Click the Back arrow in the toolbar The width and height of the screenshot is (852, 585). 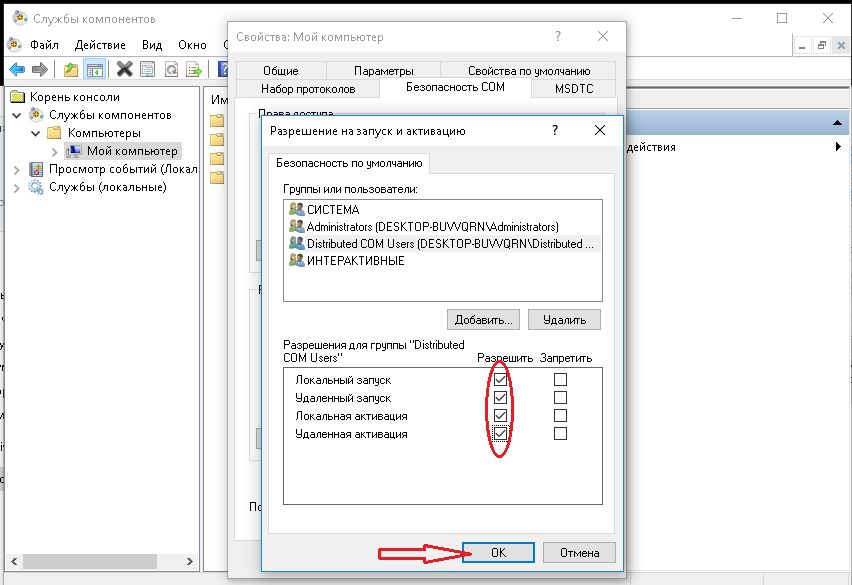[17, 69]
